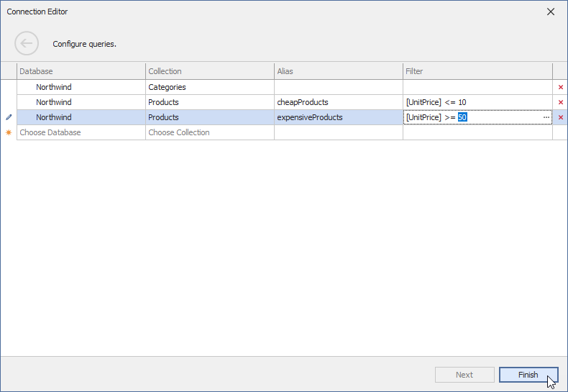The height and width of the screenshot is (392, 568).
Task: Delete the Categories query row
Action: click(x=560, y=87)
